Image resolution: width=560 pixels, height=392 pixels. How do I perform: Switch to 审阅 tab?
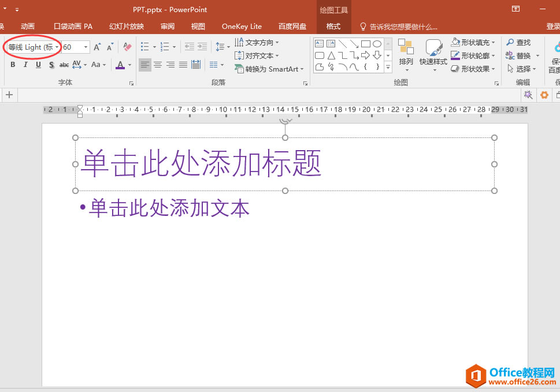point(167,26)
